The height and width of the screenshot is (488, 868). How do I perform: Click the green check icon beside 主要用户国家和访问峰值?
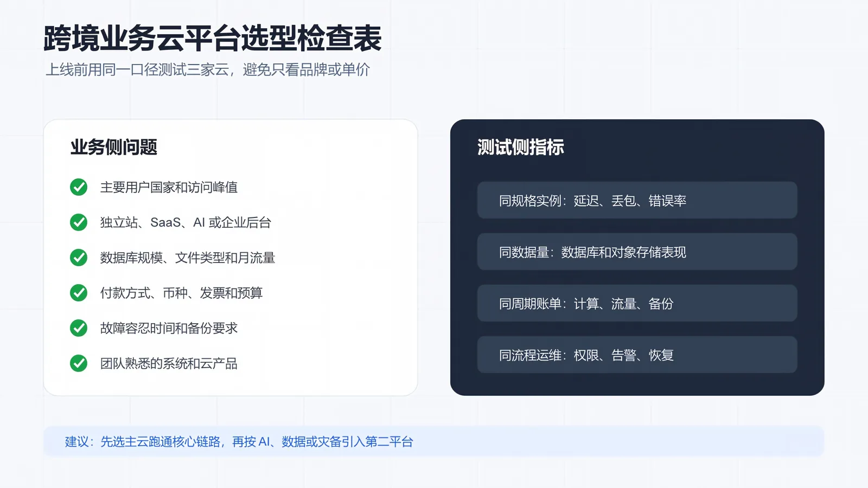click(79, 187)
